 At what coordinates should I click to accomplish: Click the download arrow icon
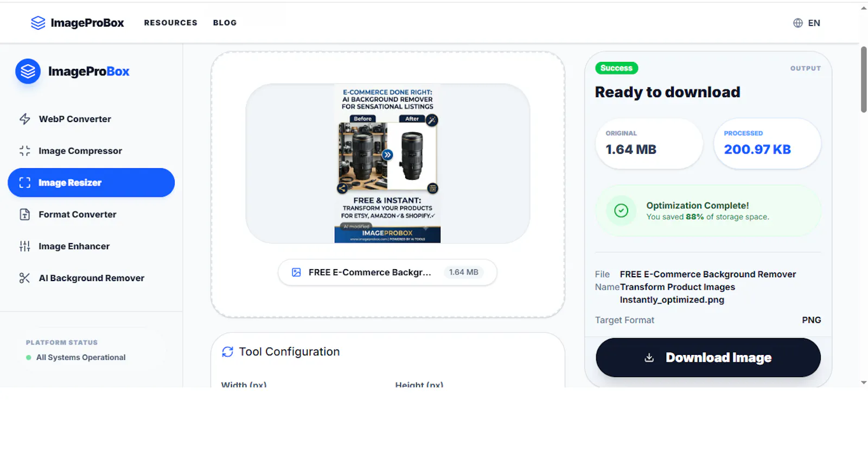pyautogui.click(x=649, y=358)
